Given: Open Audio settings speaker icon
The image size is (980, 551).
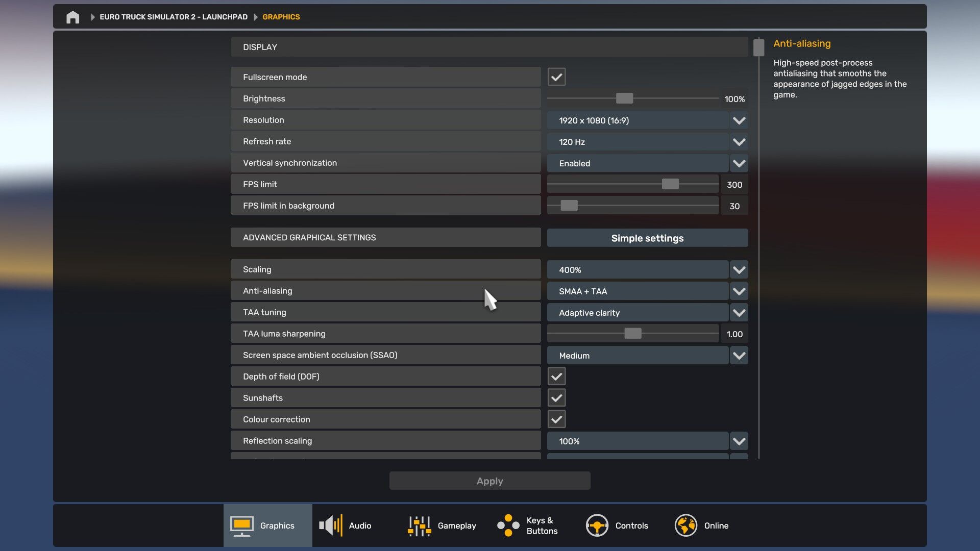Looking at the screenshot, I should coord(331,525).
